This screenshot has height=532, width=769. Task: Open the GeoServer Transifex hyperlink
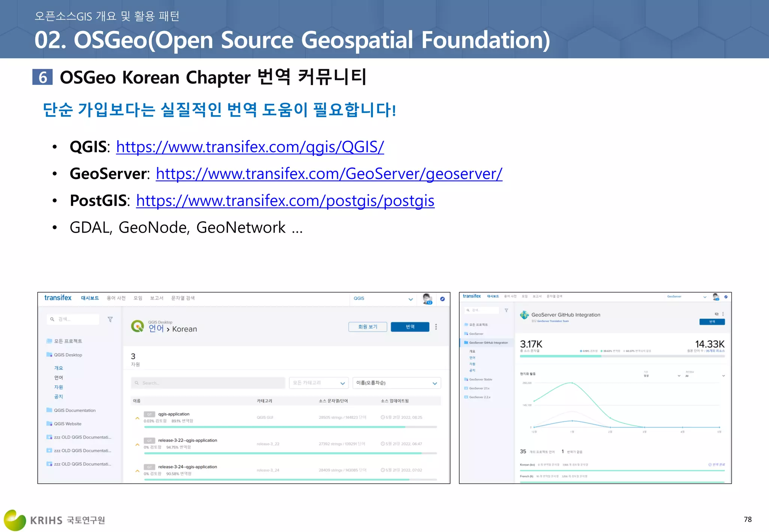click(329, 174)
